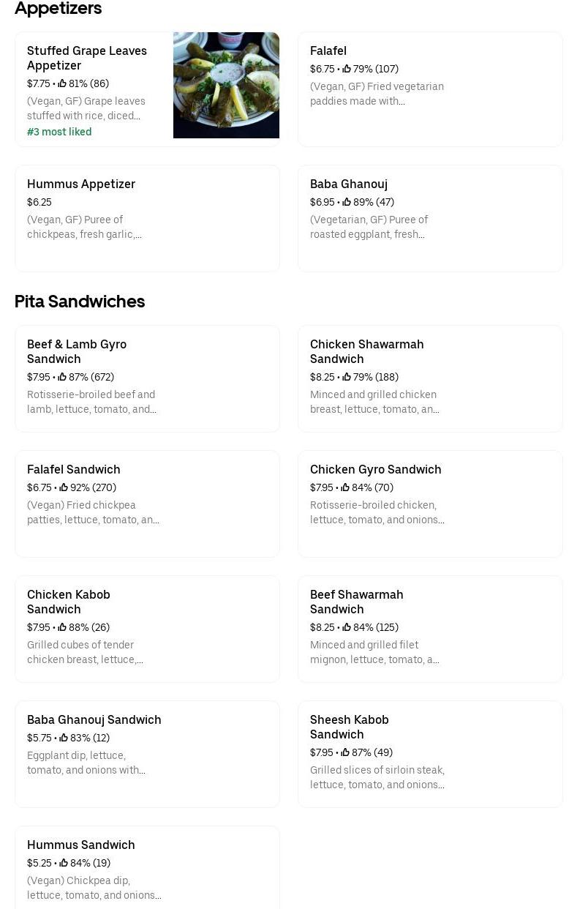Click thumbs-up icon on Stuffed Grape Leaves Appetizer

(62, 83)
